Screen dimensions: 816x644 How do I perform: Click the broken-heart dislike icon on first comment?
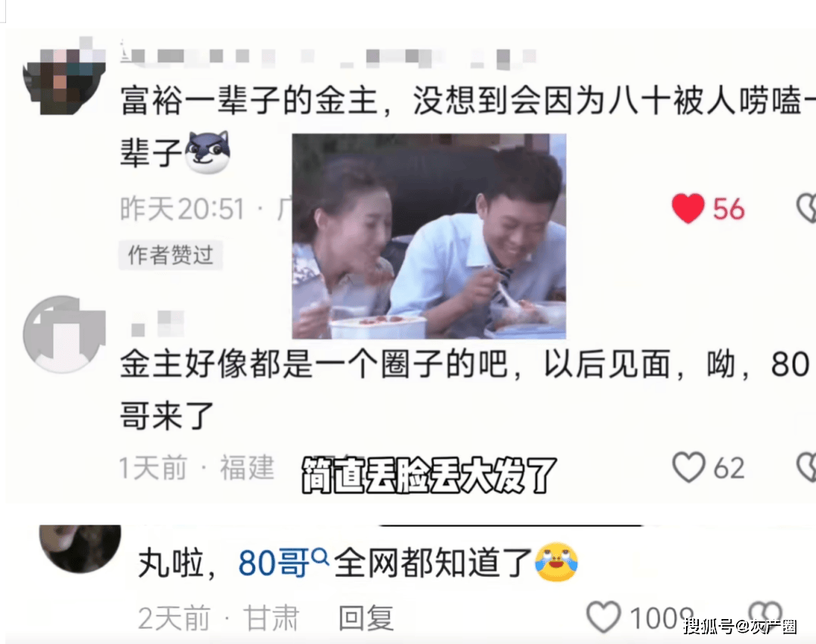pos(807,209)
